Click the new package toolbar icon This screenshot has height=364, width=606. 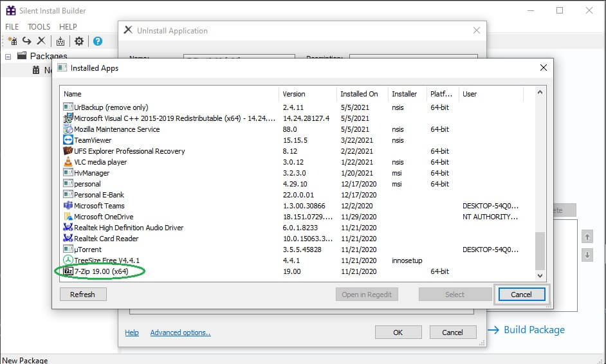point(12,41)
